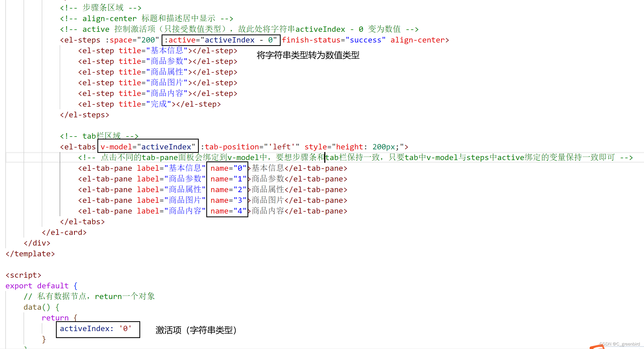The image size is (644, 349).
Task: Click the comment starting with 'active 控制激活项'
Action: click(x=239, y=29)
